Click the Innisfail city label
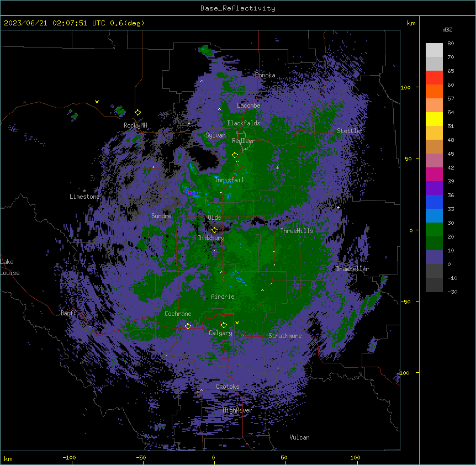The image size is (476, 465). pyautogui.click(x=229, y=180)
